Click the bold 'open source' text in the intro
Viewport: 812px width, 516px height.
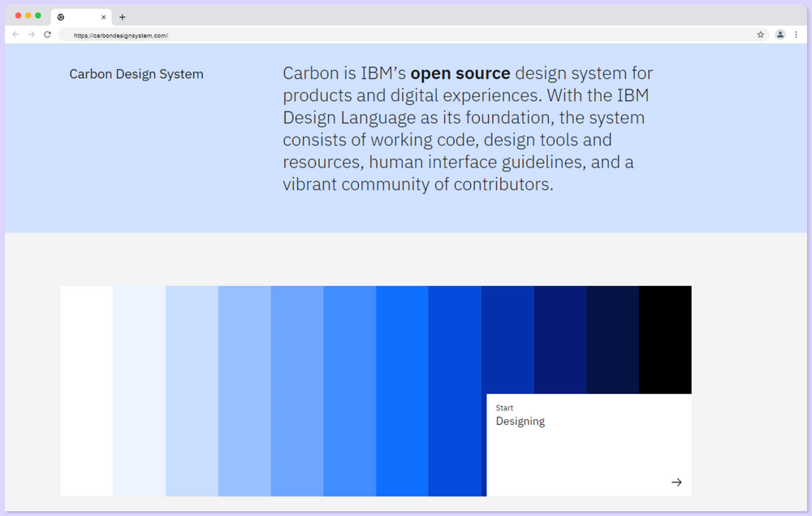(460, 73)
